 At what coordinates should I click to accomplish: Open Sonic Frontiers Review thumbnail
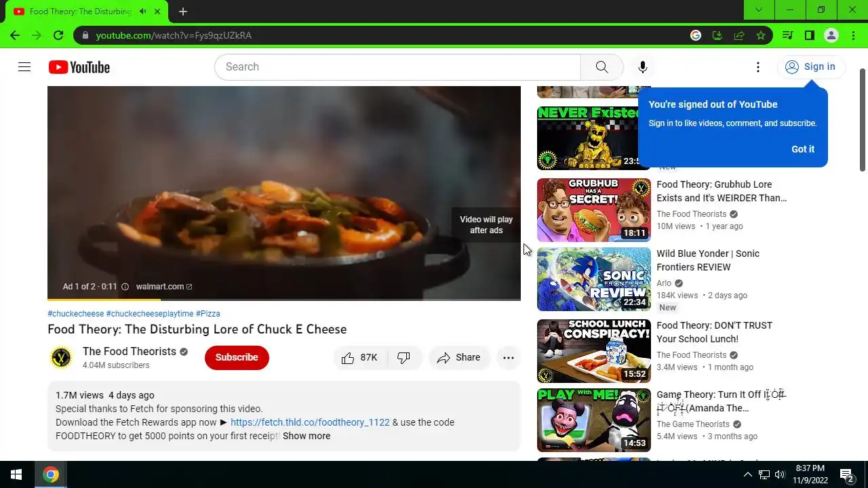[x=594, y=279]
